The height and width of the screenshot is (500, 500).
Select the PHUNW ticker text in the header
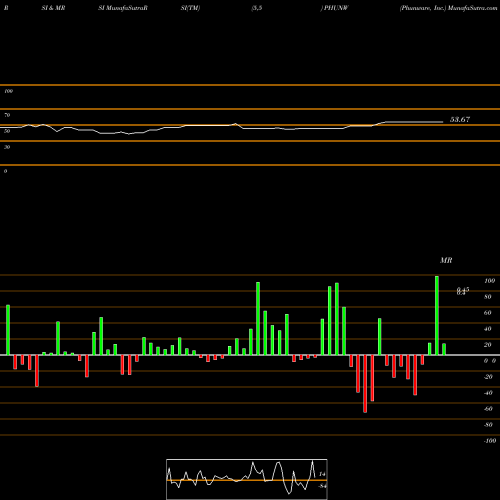pyautogui.click(x=336, y=8)
